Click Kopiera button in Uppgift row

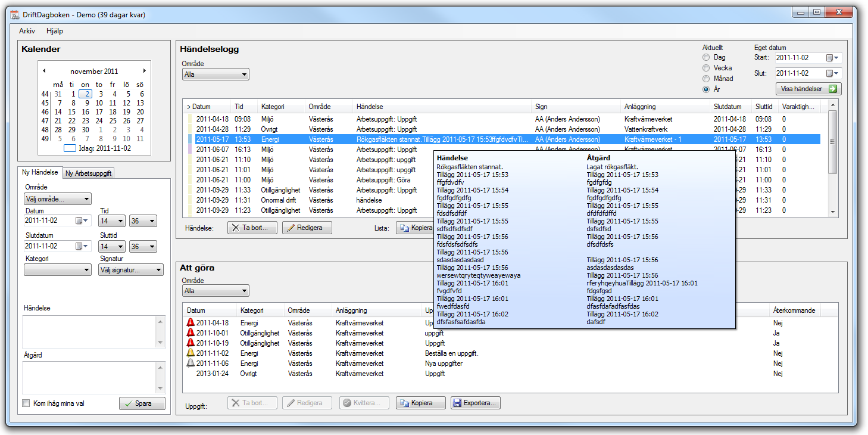[x=420, y=403]
